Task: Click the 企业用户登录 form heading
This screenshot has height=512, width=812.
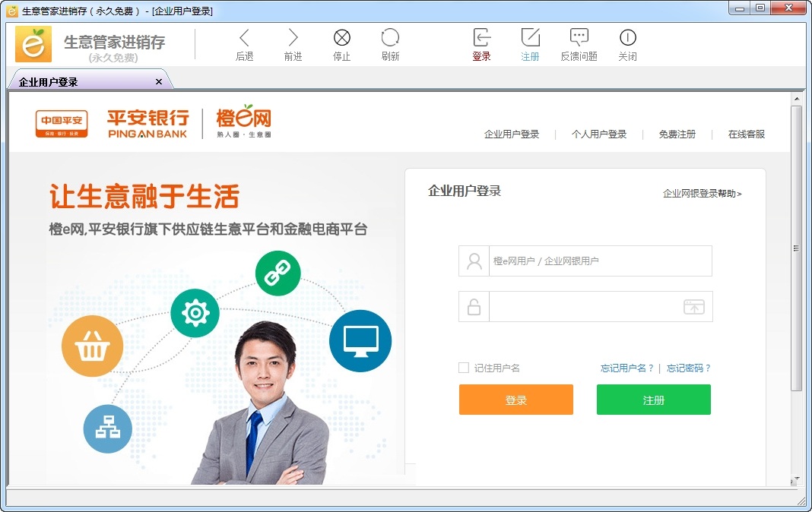Action: [x=465, y=191]
